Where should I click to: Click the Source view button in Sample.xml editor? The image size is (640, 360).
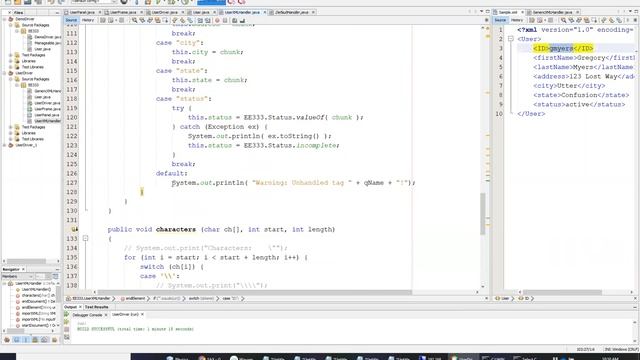click(x=500, y=20)
